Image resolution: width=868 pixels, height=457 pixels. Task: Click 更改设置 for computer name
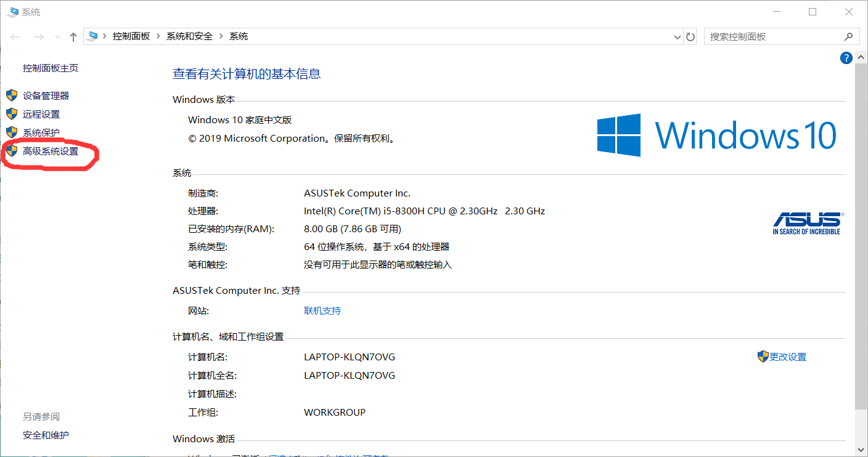pos(788,357)
